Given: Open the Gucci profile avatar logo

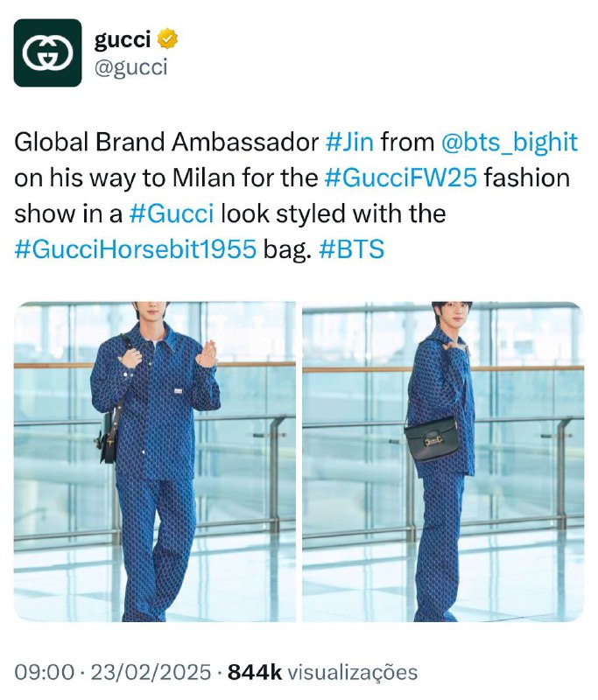Looking at the screenshot, I should (48, 52).
